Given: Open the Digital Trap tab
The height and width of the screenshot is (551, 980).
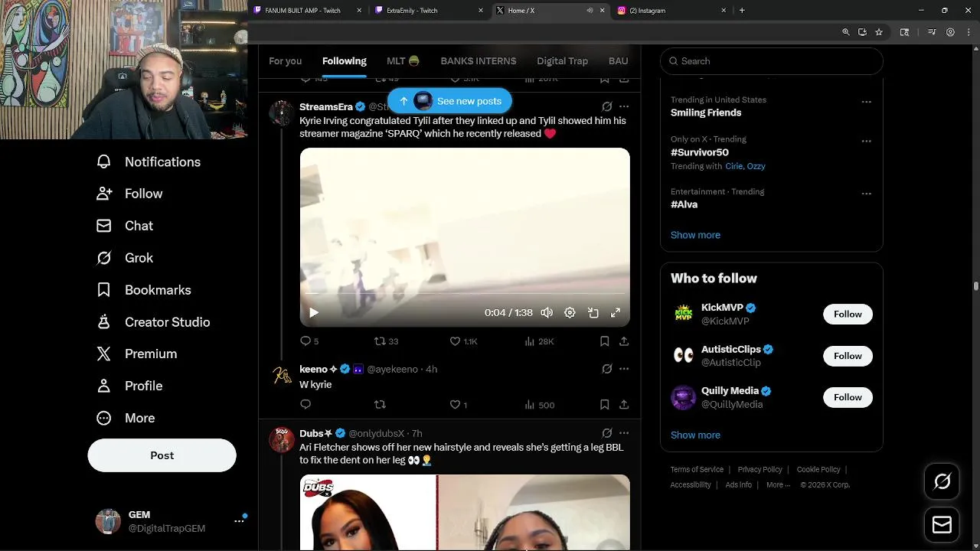Looking at the screenshot, I should (562, 61).
